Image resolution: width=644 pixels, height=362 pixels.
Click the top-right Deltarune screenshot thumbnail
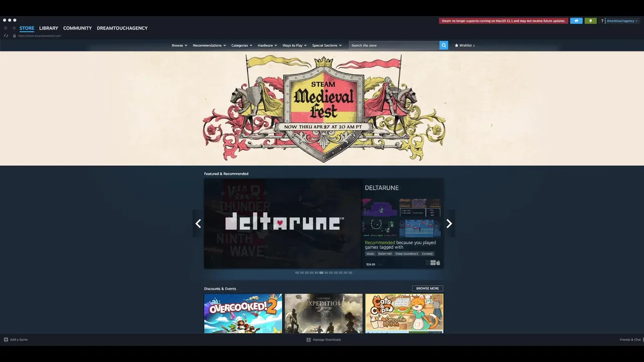tap(420, 208)
